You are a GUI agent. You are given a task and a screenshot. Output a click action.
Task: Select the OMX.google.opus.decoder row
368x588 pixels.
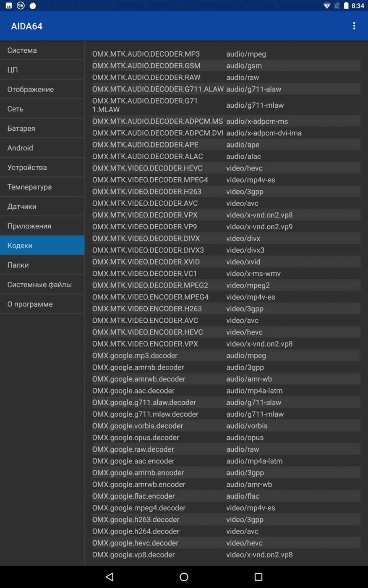(226, 438)
